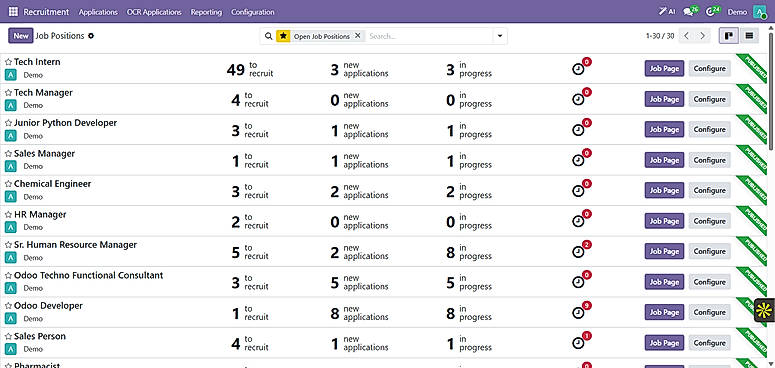Expand the search options dropdown arrow
Screen dimensions: 775x368
click(500, 36)
